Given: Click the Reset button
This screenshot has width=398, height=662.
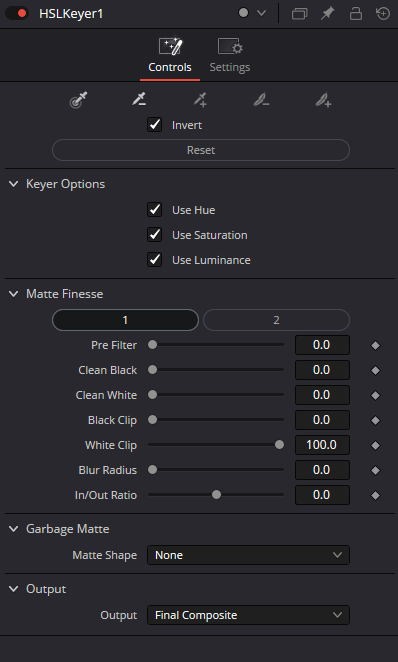Looking at the screenshot, I should click(201, 150).
